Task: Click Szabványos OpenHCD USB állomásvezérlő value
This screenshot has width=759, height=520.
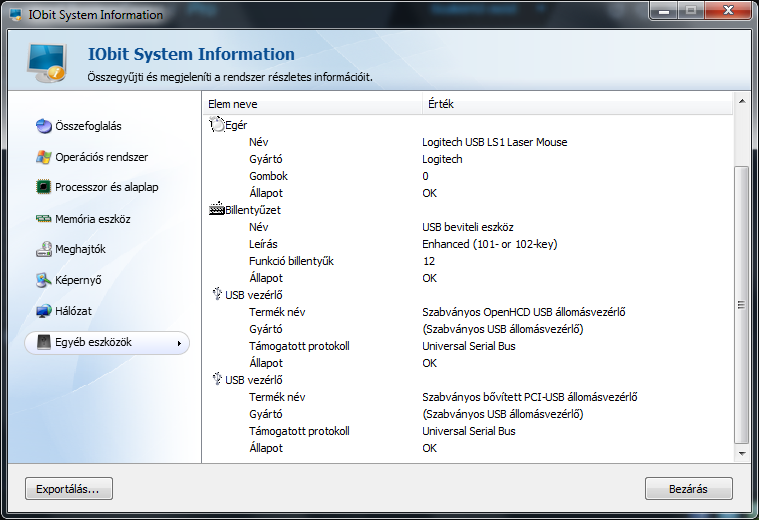Action: (x=524, y=312)
